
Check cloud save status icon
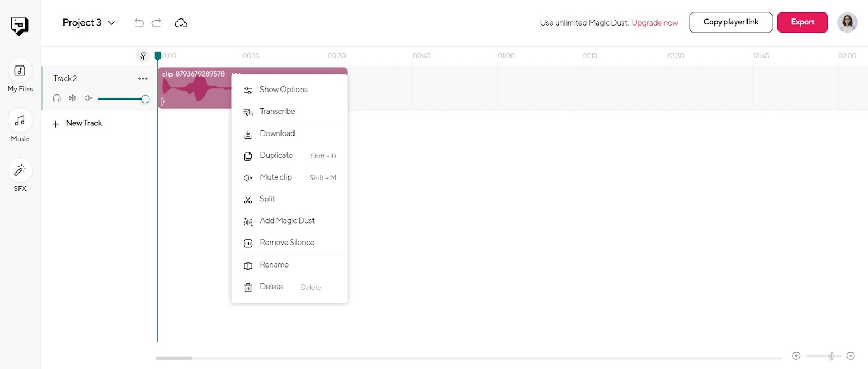[x=181, y=23]
